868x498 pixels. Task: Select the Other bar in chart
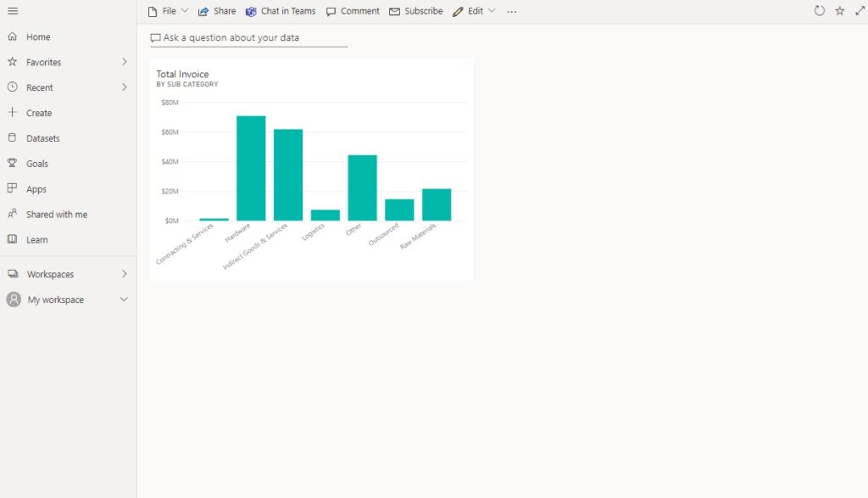click(x=362, y=187)
